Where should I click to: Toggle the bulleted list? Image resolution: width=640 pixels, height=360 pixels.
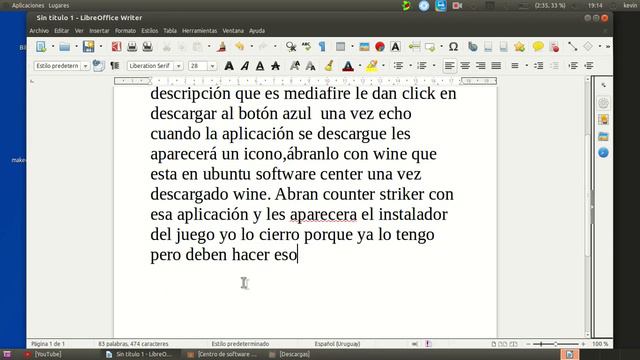[x=398, y=66]
